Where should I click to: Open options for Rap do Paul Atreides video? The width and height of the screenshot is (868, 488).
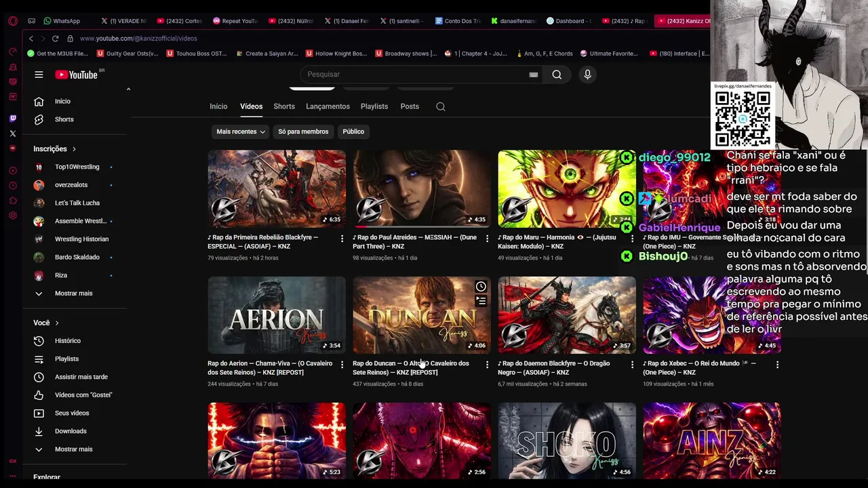coord(487,239)
